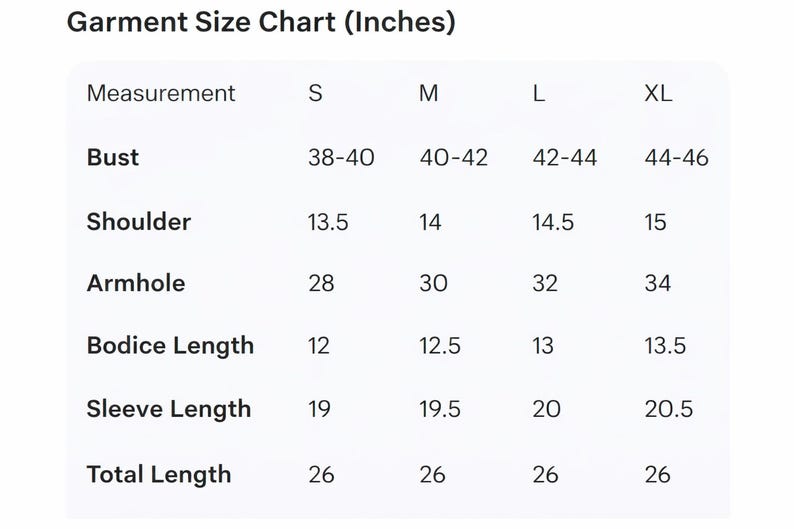Select the M size column header
Image resolution: width=794 pixels, height=529 pixels.
pos(428,93)
